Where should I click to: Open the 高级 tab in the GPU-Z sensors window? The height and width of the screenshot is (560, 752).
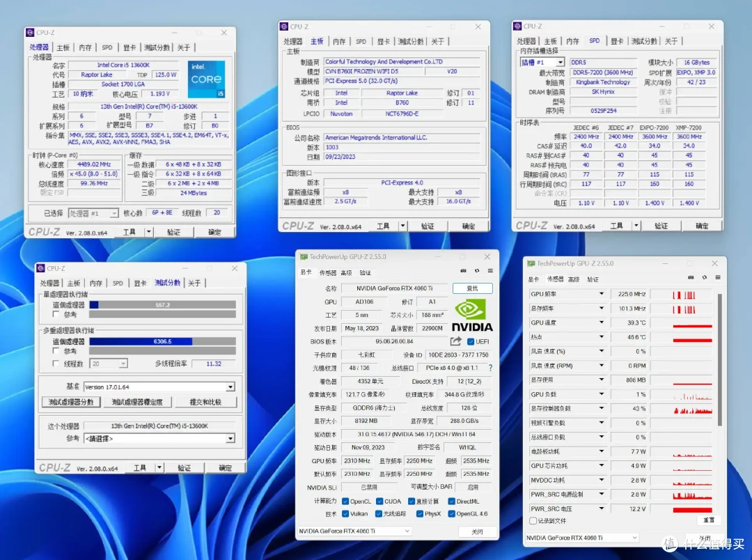point(574,279)
